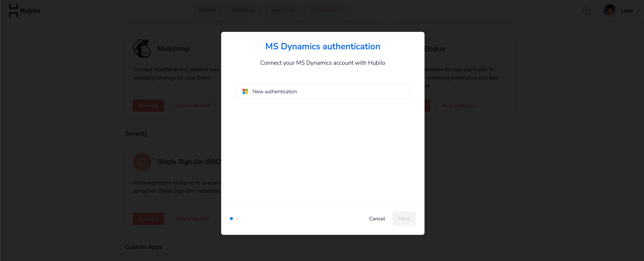Open the Contacts tab
This screenshot has width=644, height=261.
click(x=243, y=11)
